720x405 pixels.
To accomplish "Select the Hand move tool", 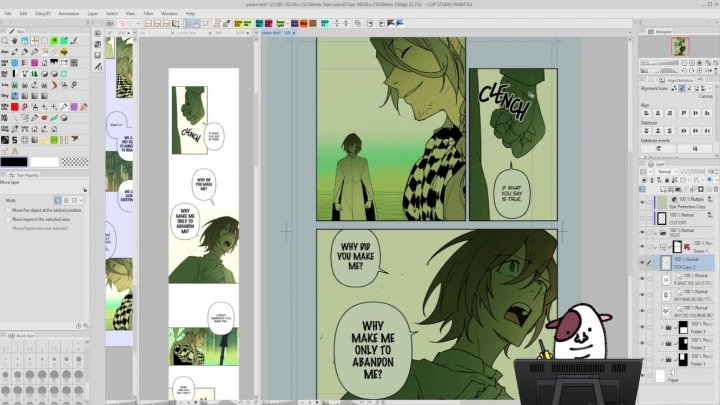I will pos(15,41).
